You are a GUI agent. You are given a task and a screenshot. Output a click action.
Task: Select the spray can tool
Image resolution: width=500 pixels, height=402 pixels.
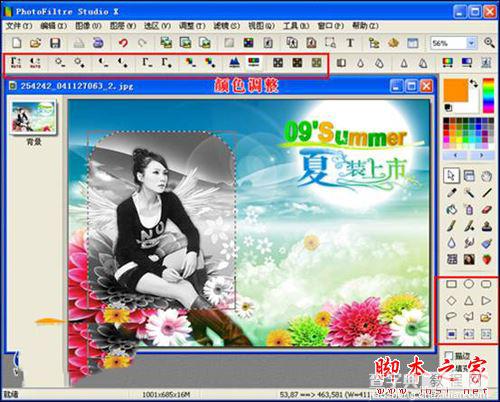click(x=469, y=209)
